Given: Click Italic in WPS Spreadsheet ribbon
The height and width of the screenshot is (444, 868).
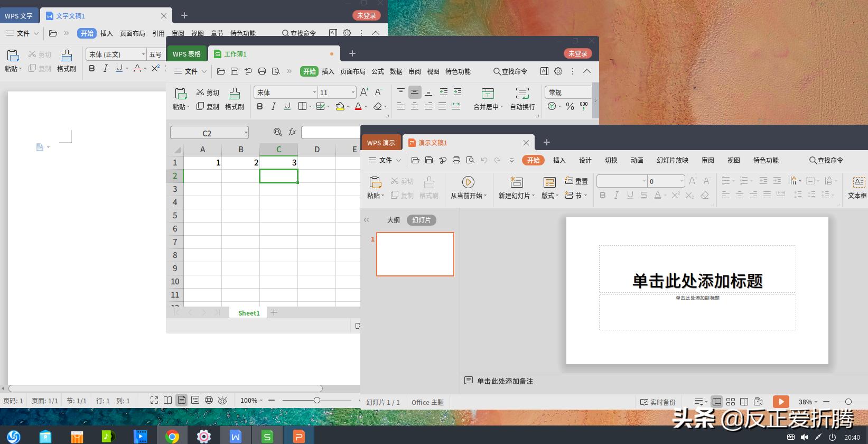Looking at the screenshot, I should pyautogui.click(x=273, y=106).
